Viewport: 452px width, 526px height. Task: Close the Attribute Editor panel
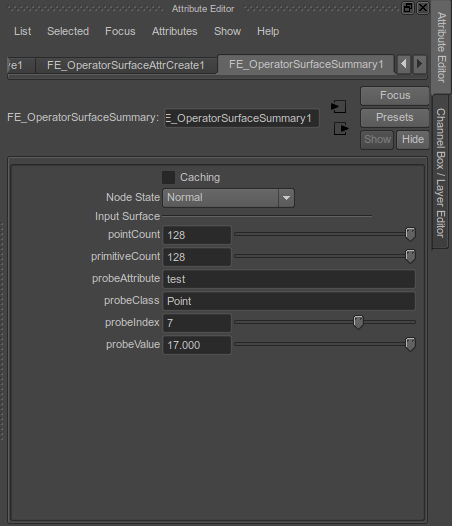point(423,8)
